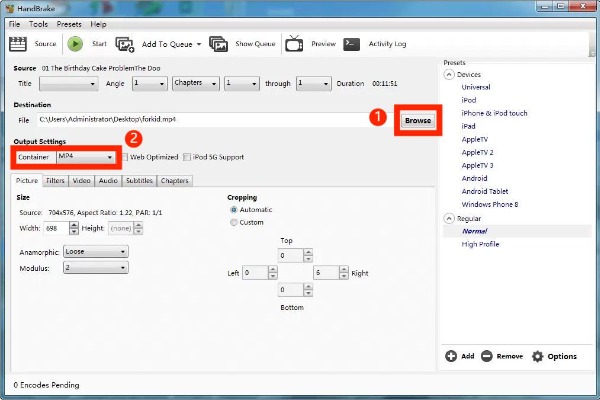Switch to the Subtitles tab

point(139,181)
